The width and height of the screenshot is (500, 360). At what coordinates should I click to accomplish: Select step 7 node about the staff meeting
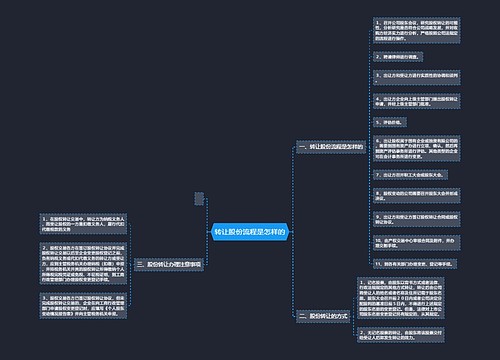click(410, 175)
